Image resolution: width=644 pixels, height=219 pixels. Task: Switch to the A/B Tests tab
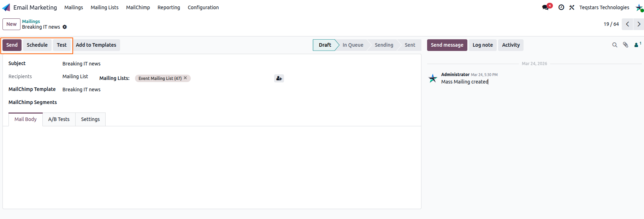pos(59,119)
